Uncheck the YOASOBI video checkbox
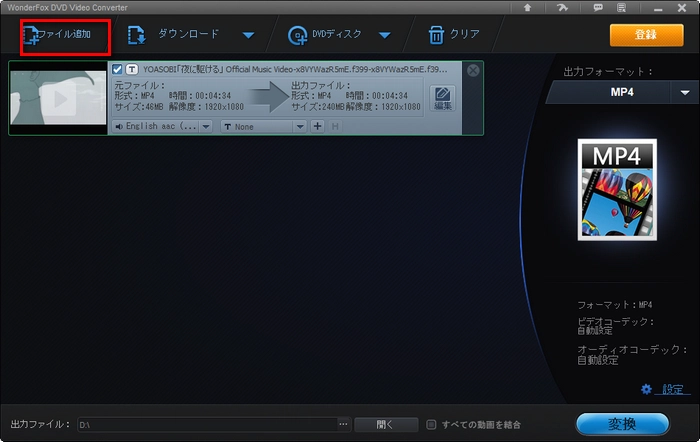The height and width of the screenshot is (442, 700). 118,70
